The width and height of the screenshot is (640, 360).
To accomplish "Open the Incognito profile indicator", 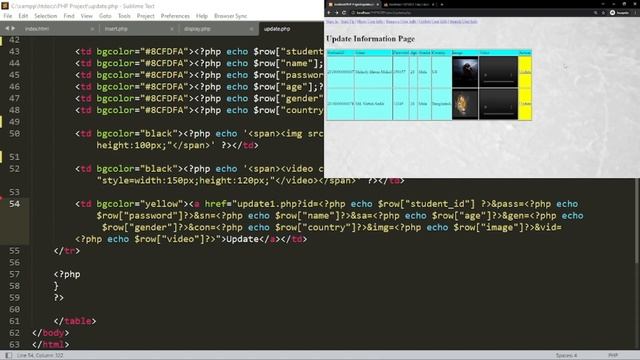I will point(619,13).
